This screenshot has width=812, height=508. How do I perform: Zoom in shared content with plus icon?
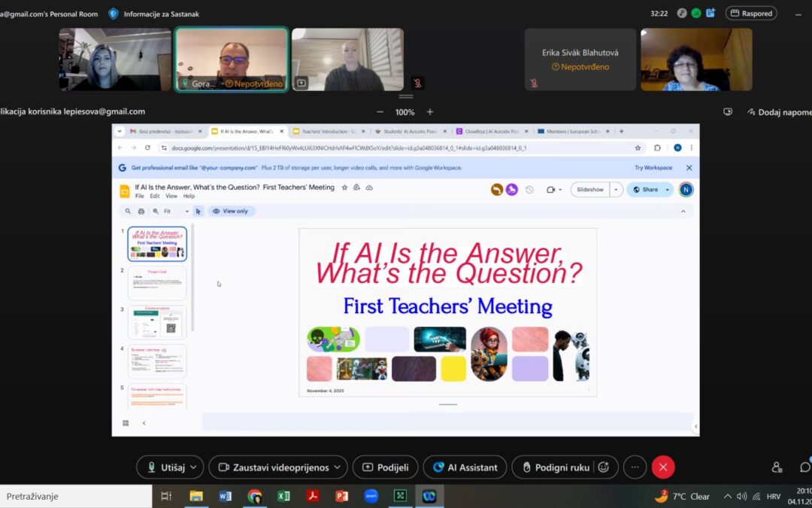(430, 112)
